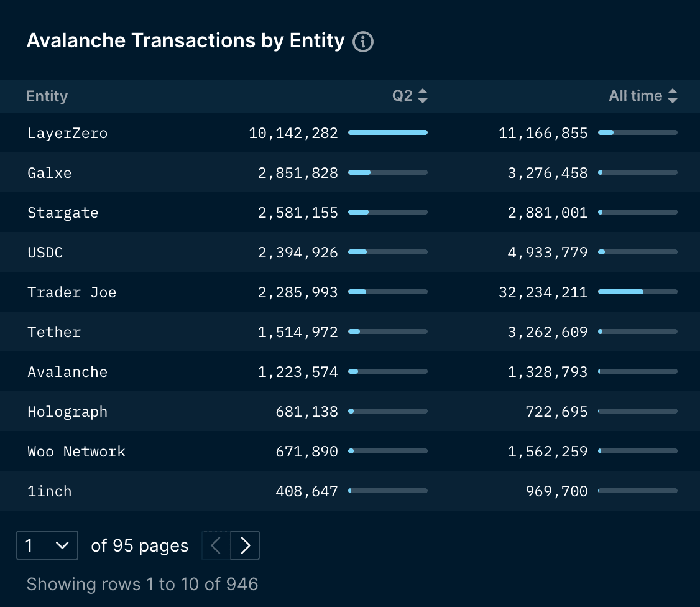Click the Stargate entity name
This screenshot has height=607, width=700.
[63, 212]
